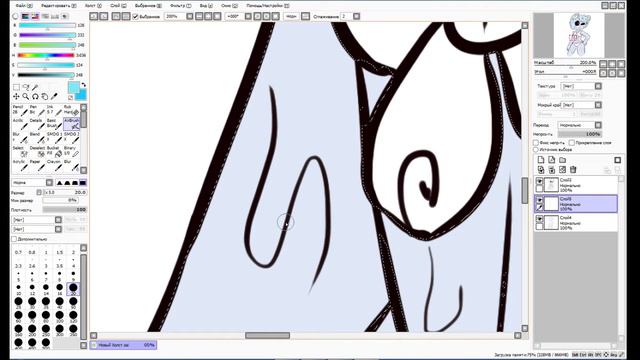Open the File menu
640x360 pixels.
24,6
